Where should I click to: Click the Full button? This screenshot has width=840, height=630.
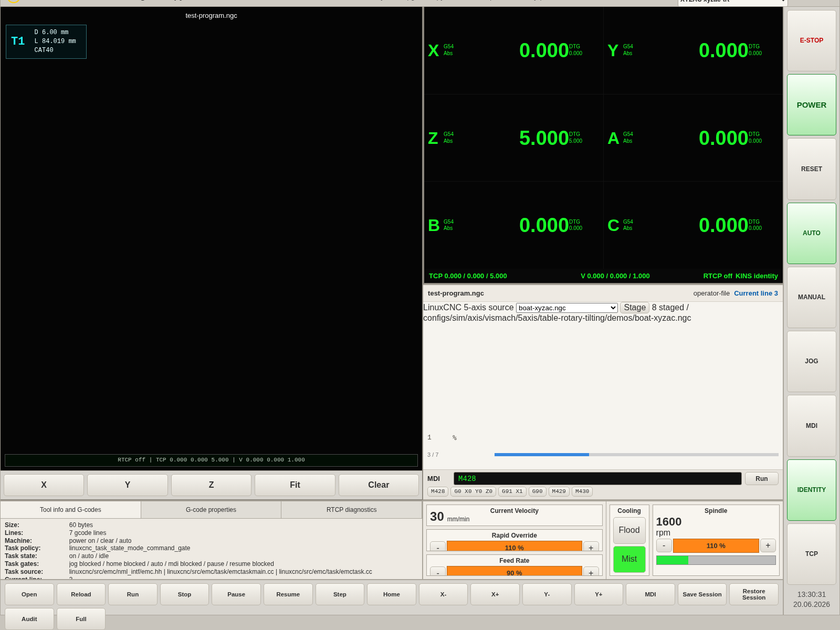pyautogui.click(x=81, y=619)
